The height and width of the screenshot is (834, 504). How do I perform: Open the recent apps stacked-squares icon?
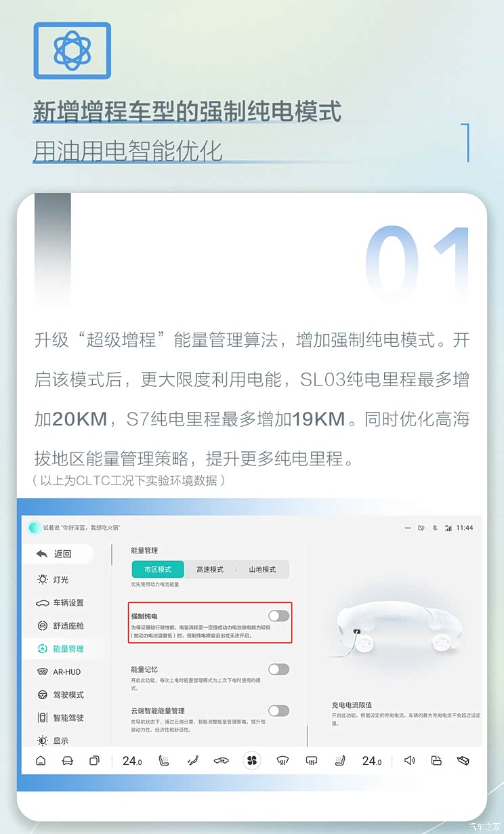tap(94, 761)
